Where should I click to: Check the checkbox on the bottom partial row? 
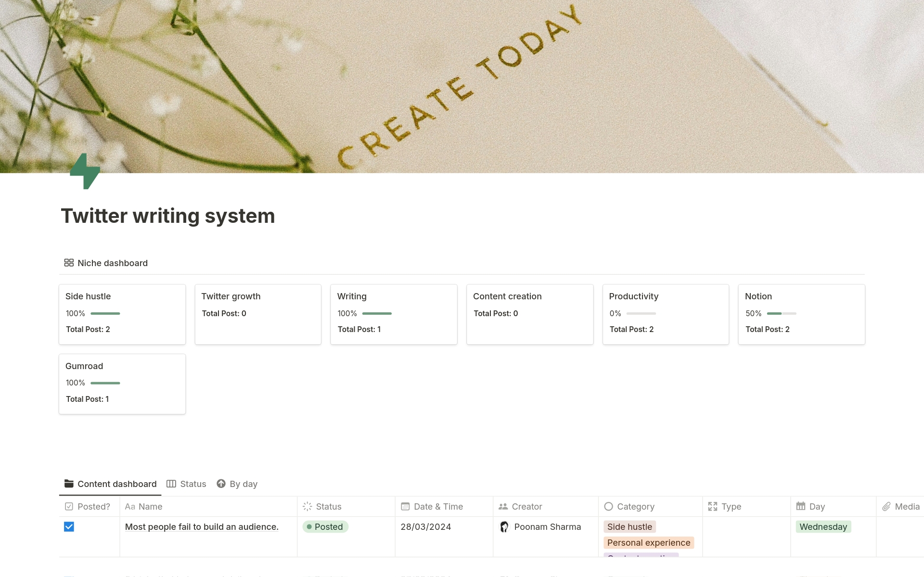click(69, 576)
